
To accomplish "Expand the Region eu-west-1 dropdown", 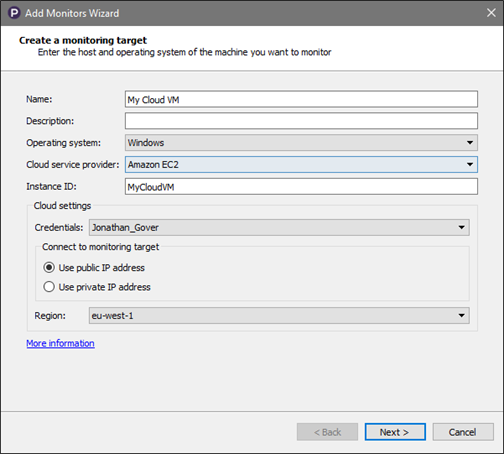I will (279, 315).
